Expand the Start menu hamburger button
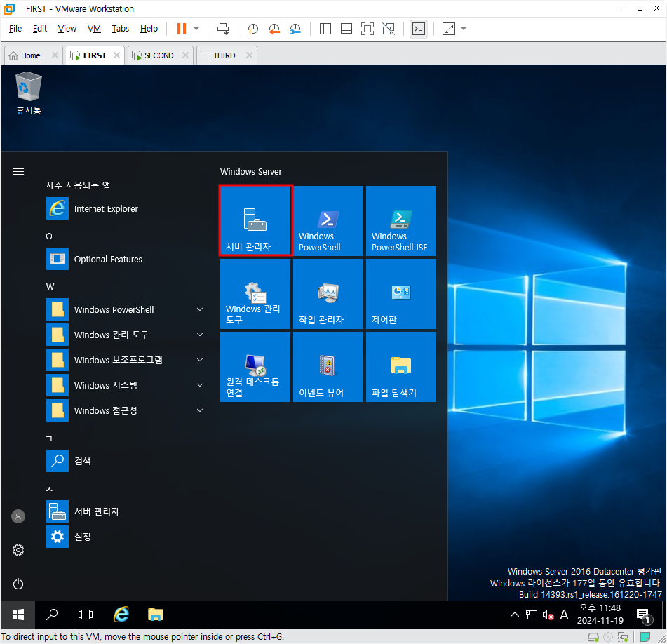 [18, 172]
